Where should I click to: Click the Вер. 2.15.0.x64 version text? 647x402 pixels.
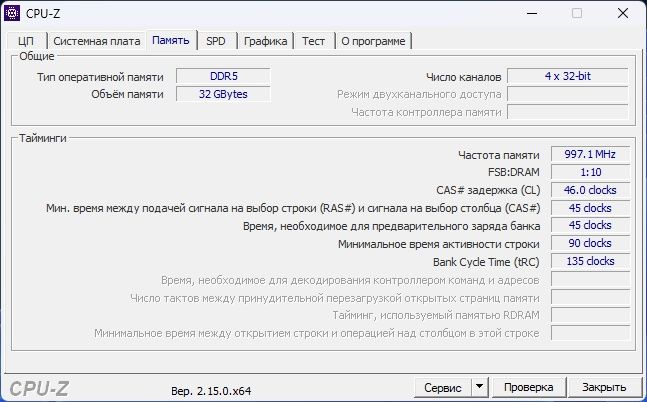pyautogui.click(x=211, y=391)
